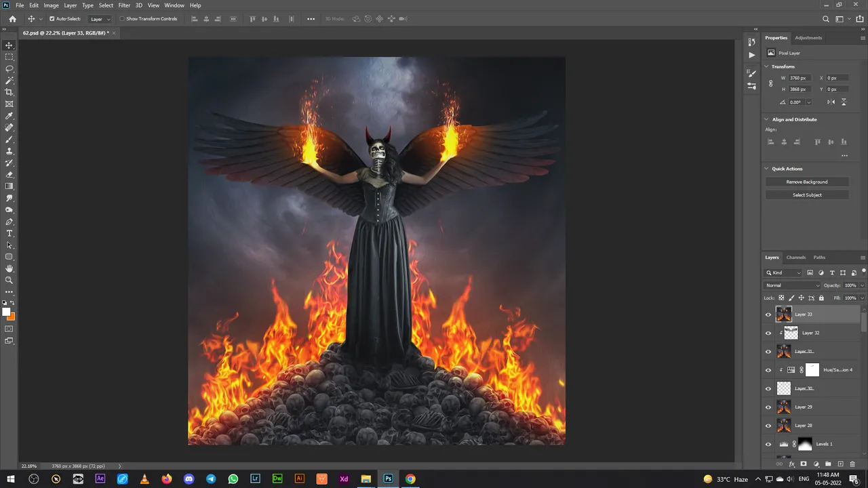Open the Layer menu
Image resolution: width=868 pixels, height=488 pixels.
71,5
